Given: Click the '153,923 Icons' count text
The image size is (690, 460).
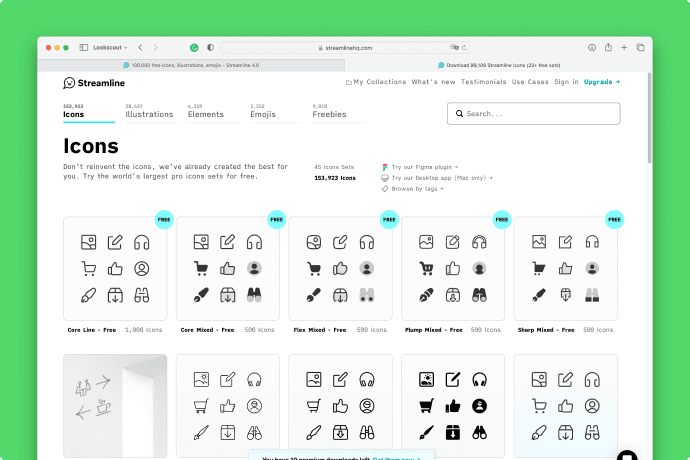Looking at the screenshot, I should point(335,178).
